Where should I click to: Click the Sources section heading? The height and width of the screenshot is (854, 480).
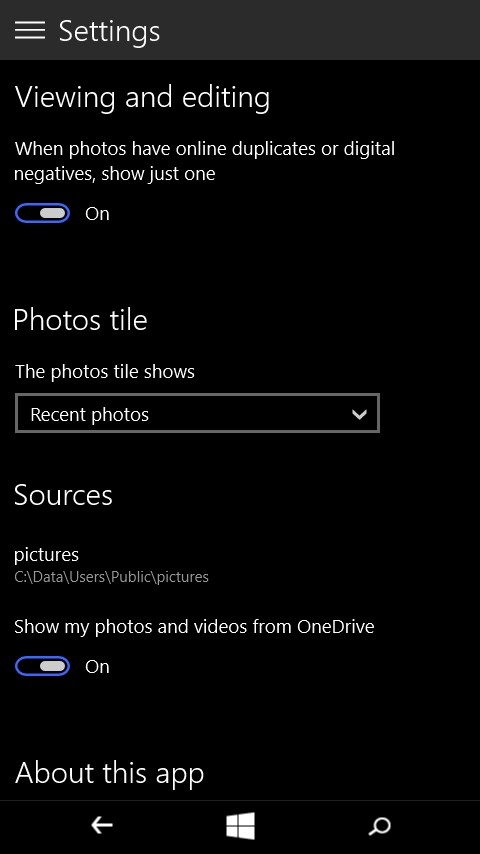coord(63,495)
